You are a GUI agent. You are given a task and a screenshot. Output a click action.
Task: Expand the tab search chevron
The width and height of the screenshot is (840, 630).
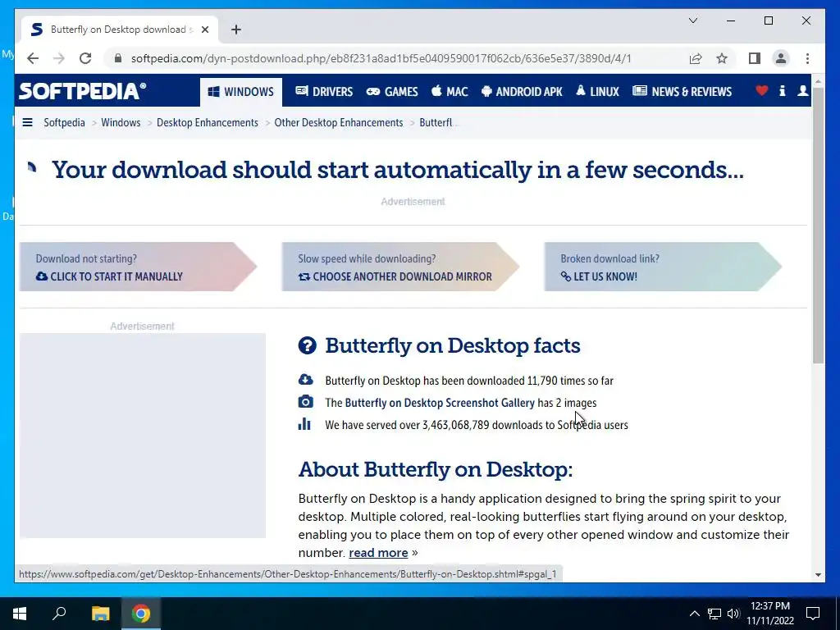click(692, 21)
